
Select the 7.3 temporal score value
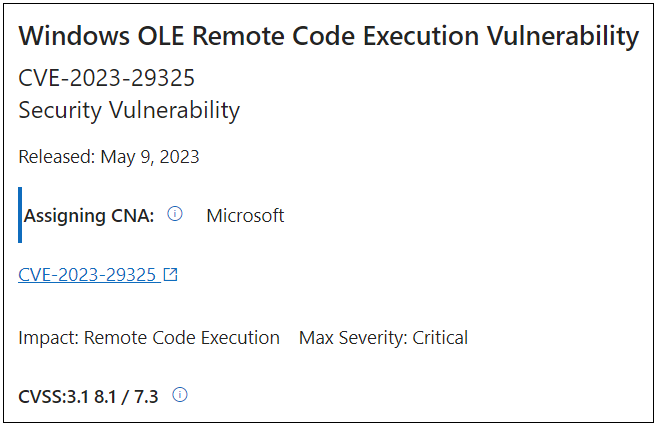tap(146, 396)
